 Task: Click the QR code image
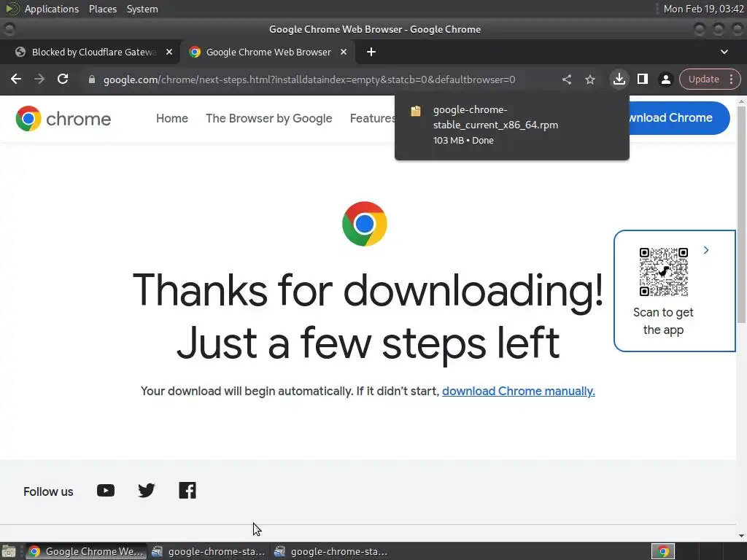click(664, 272)
